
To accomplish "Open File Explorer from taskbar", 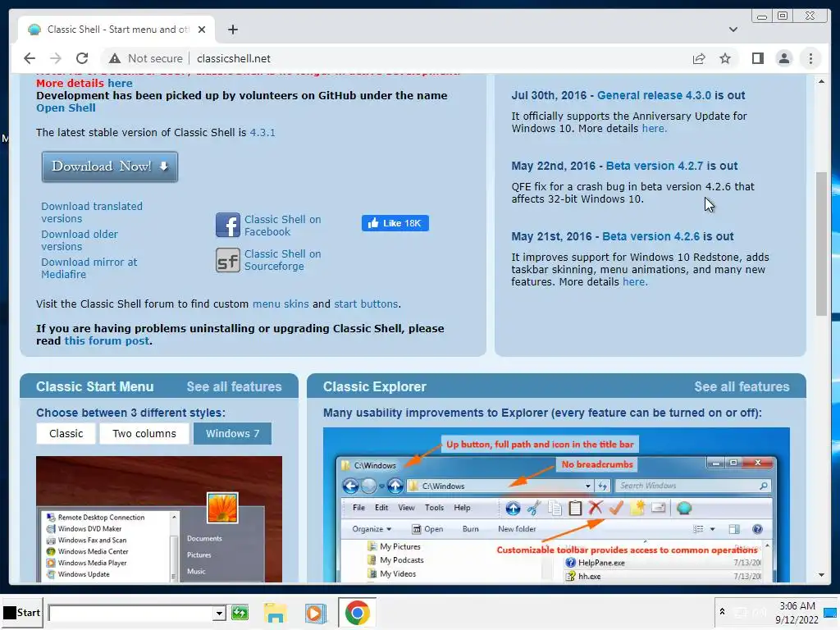I will pyautogui.click(x=276, y=612).
